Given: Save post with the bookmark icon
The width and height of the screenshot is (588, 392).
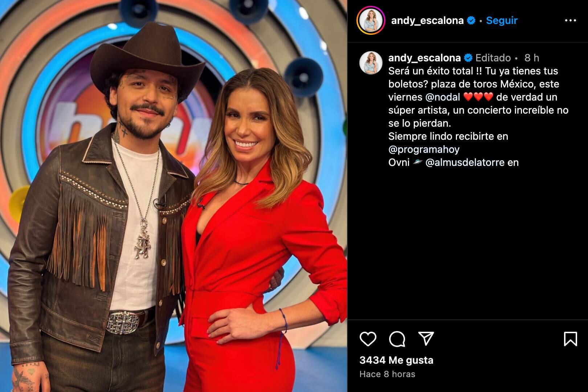Looking at the screenshot, I should [x=570, y=339].
